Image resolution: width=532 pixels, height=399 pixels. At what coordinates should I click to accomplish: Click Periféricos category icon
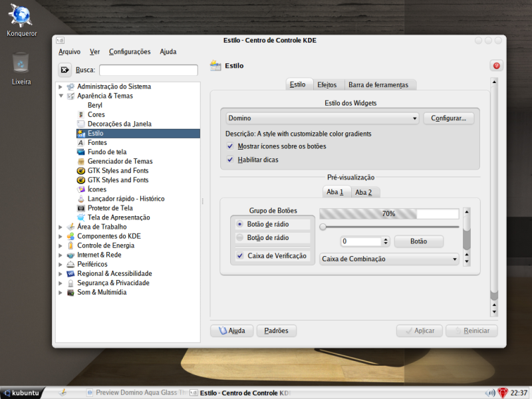pos(70,264)
